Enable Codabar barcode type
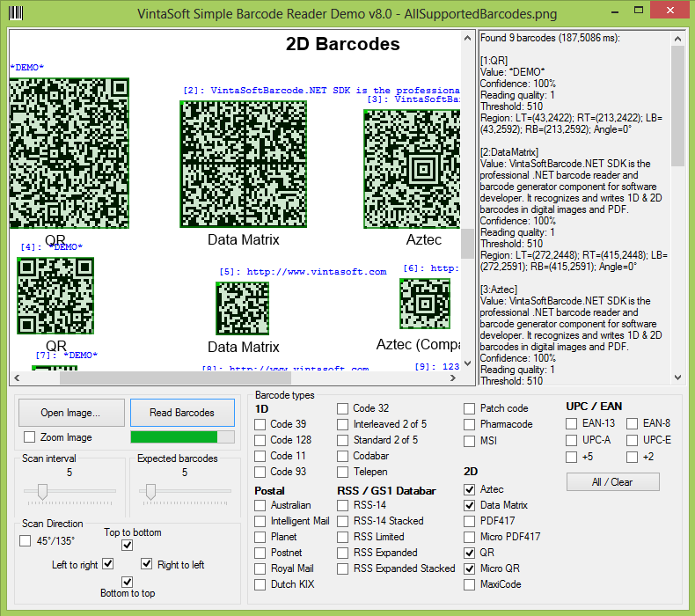The image size is (695, 616). [x=342, y=457]
